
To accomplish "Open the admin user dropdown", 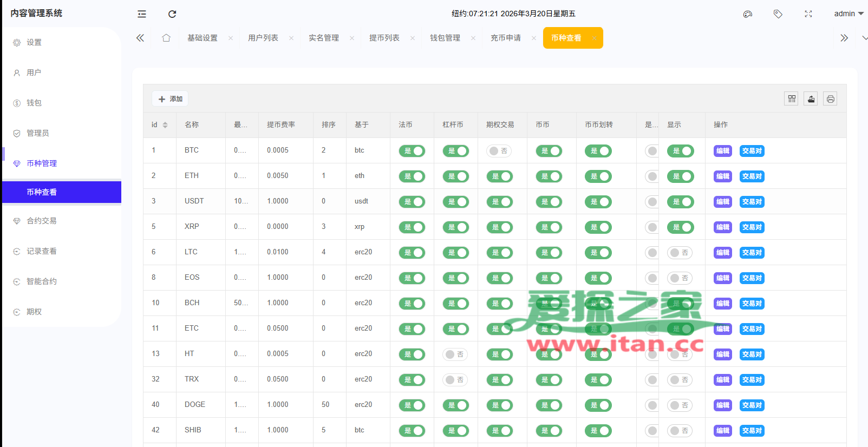I will click(x=848, y=14).
